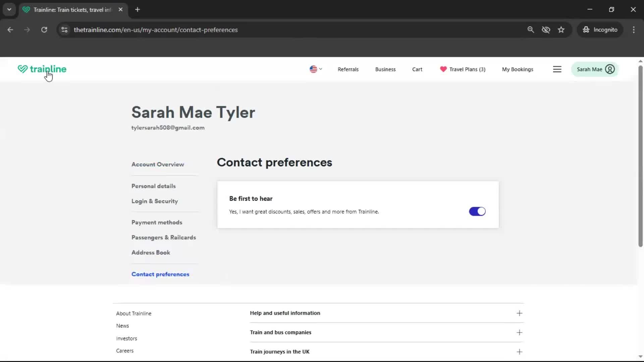644x362 pixels.
Task: Open the site information icon
Action: pyautogui.click(x=64, y=30)
